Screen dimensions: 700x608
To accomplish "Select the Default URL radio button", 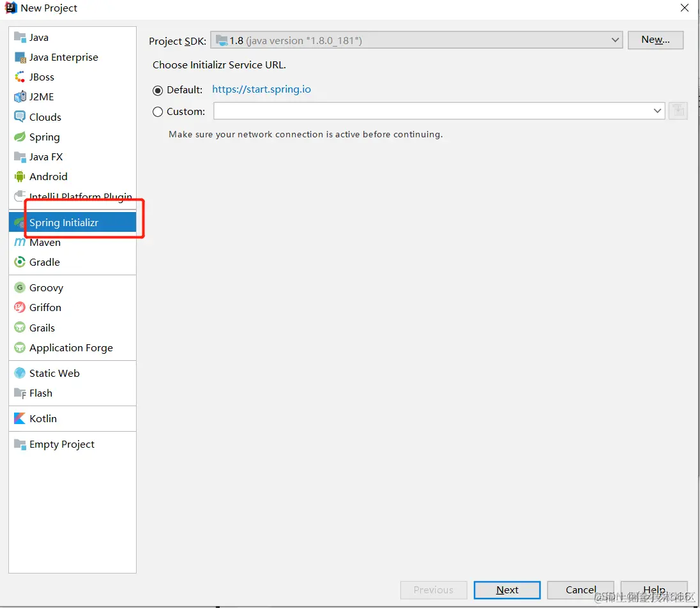I will pos(158,91).
